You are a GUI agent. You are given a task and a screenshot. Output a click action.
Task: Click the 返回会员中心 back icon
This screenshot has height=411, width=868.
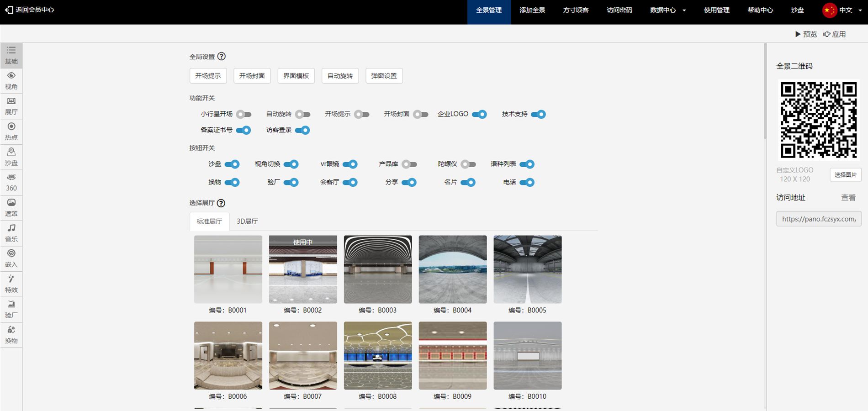pos(9,10)
